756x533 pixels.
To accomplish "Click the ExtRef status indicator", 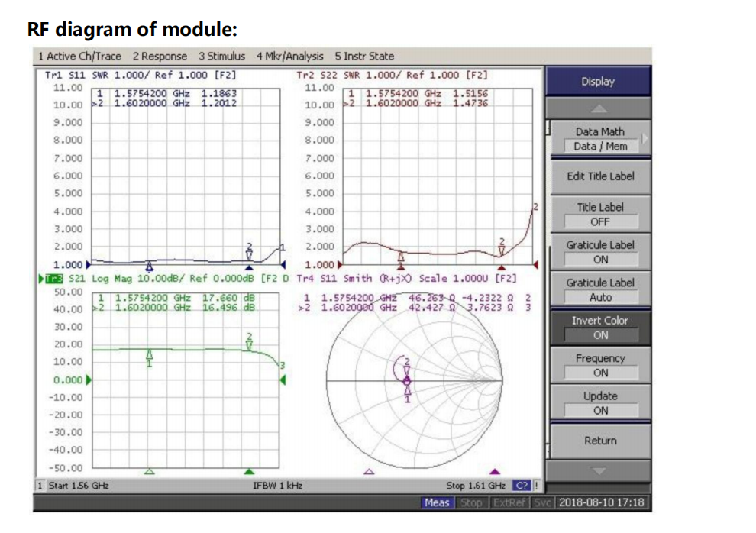I will point(510,502).
